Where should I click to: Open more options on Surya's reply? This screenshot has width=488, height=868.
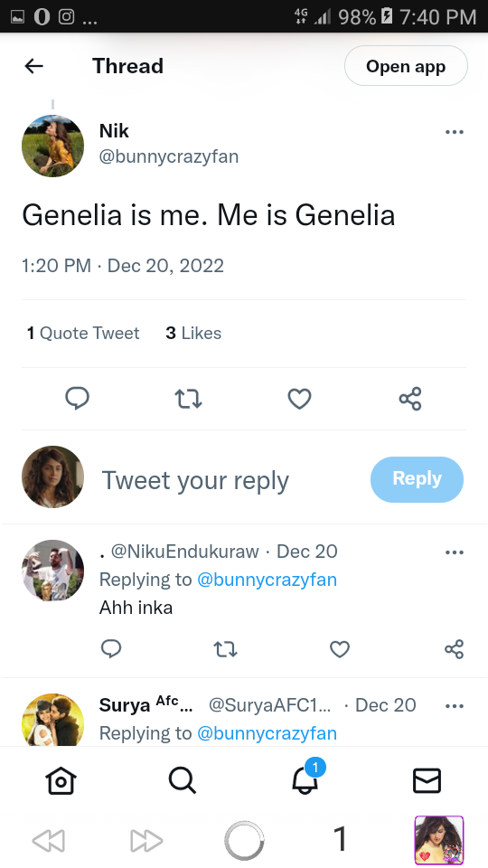(x=454, y=706)
